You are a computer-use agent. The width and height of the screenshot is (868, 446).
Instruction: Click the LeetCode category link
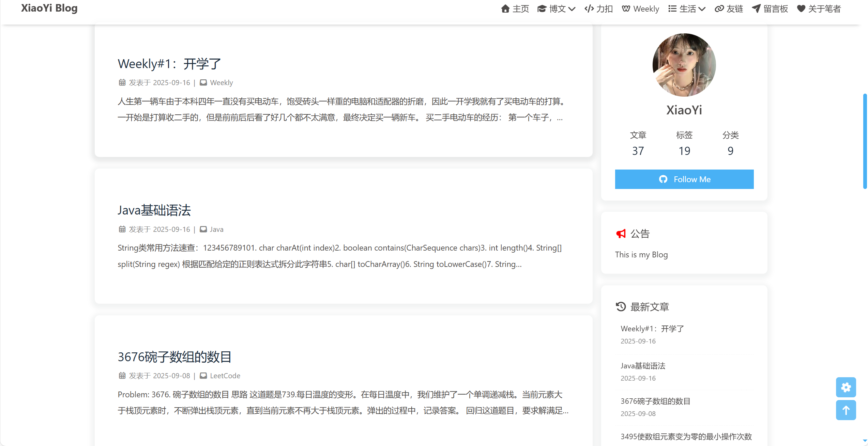[225, 376]
